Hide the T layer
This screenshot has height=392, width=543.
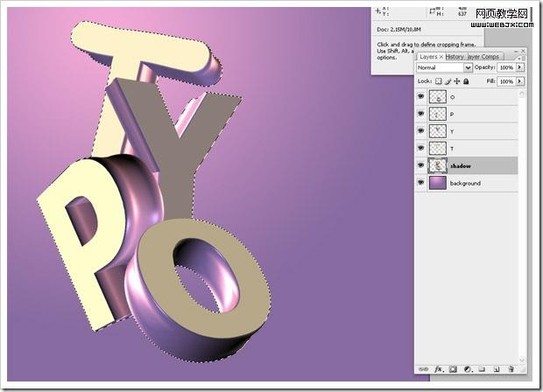pyautogui.click(x=420, y=148)
